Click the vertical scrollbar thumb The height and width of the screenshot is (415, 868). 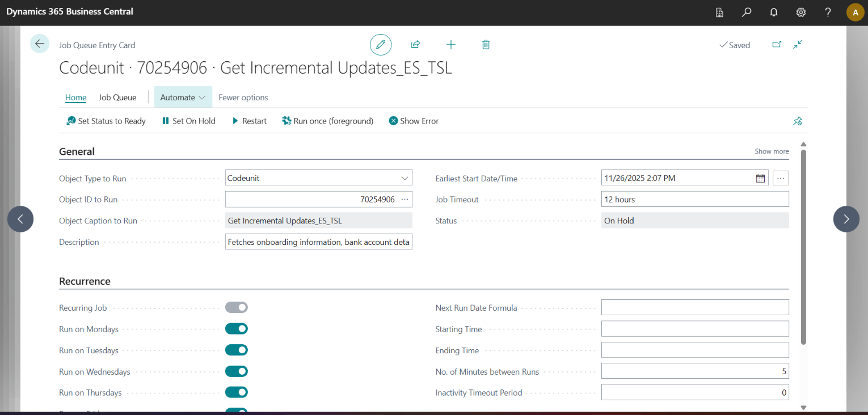(x=803, y=247)
